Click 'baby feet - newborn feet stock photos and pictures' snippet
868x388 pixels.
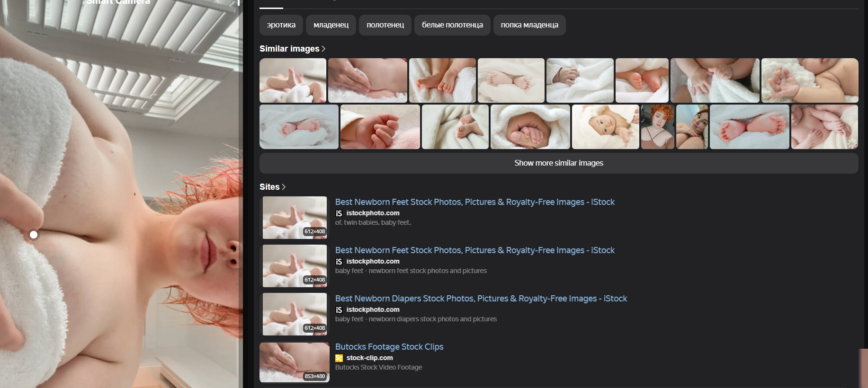pos(411,271)
